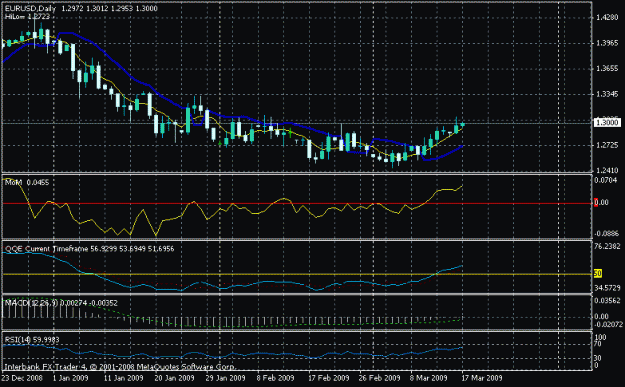This screenshot has height=387, width=625.
Task: Click date label 26 Feb 2009
Action: click(379, 378)
